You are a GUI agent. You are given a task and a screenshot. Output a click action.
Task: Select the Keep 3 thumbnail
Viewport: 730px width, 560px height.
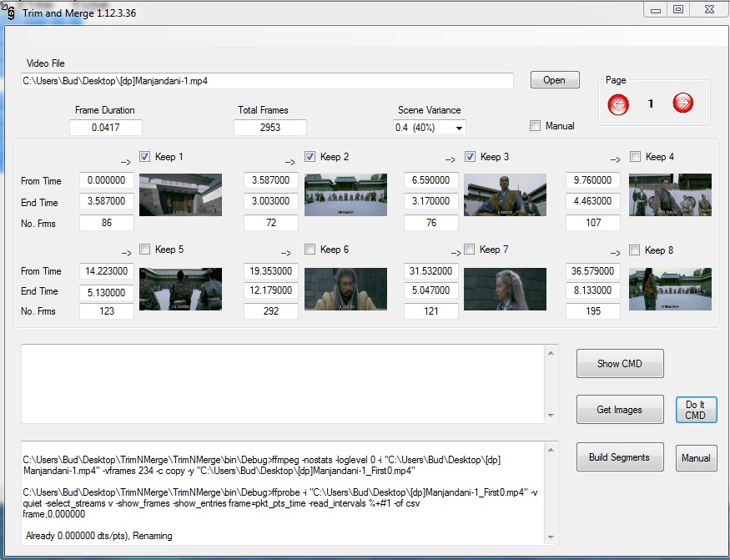505,194
